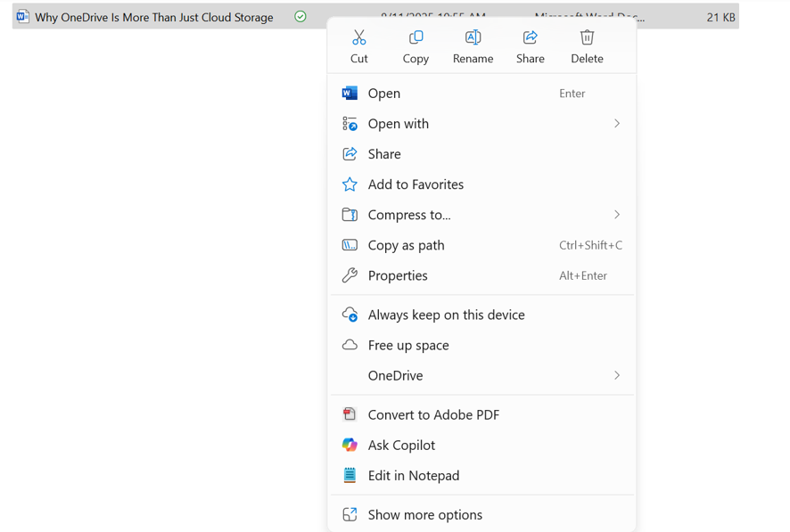
Task: Click the Show more options icon
Action: pos(350,514)
